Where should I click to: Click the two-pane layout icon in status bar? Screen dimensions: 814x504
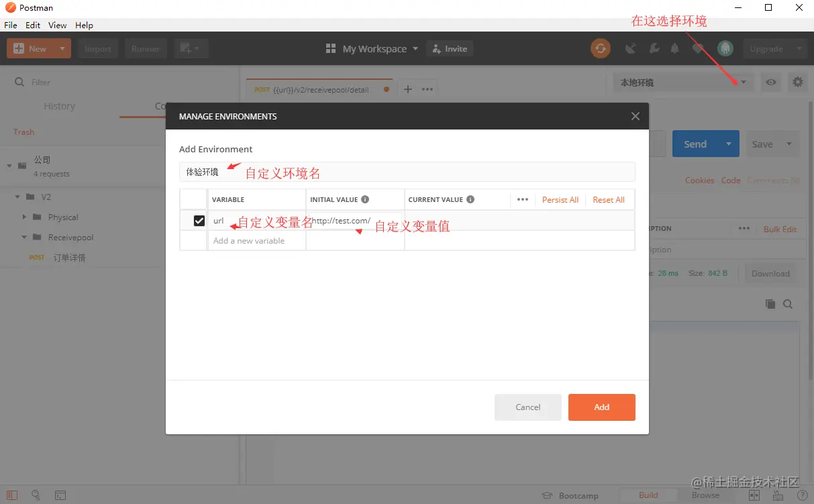(754, 495)
